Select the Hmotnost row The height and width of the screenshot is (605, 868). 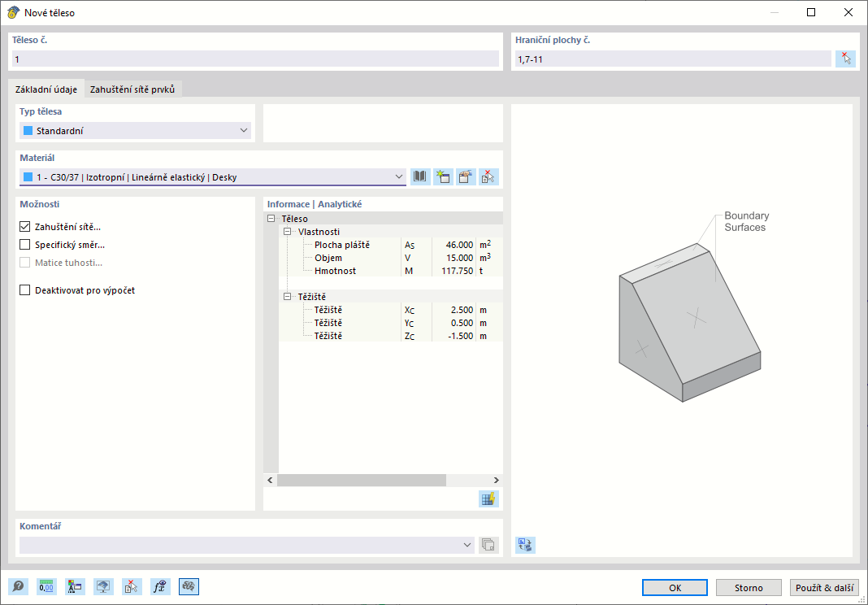[x=391, y=271]
